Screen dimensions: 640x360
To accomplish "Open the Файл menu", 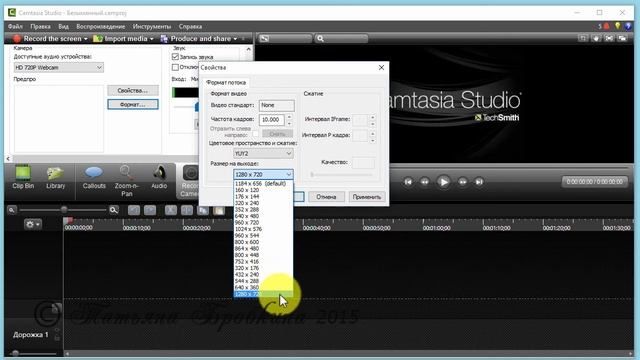I will [x=15, y=26].
